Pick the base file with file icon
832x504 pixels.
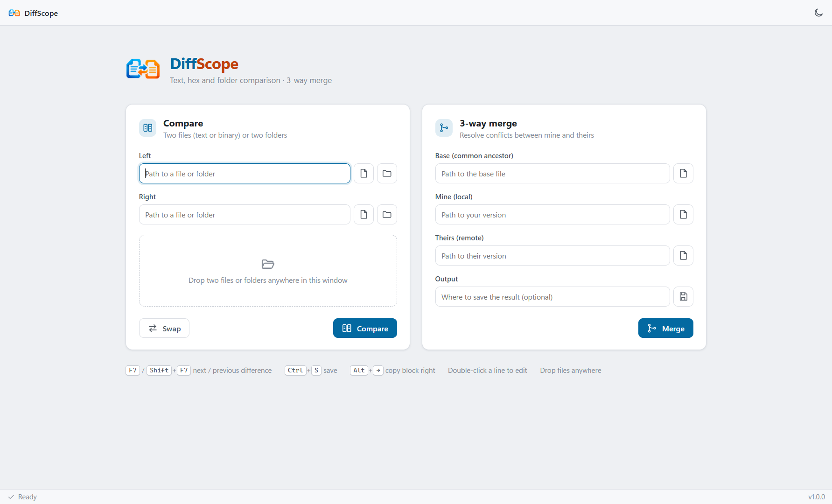[683, 174]
